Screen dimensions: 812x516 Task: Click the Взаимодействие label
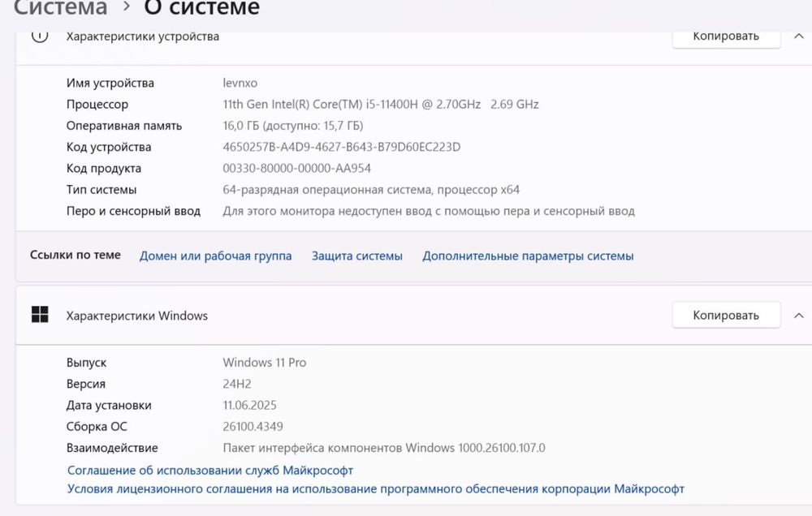[112, 448]
